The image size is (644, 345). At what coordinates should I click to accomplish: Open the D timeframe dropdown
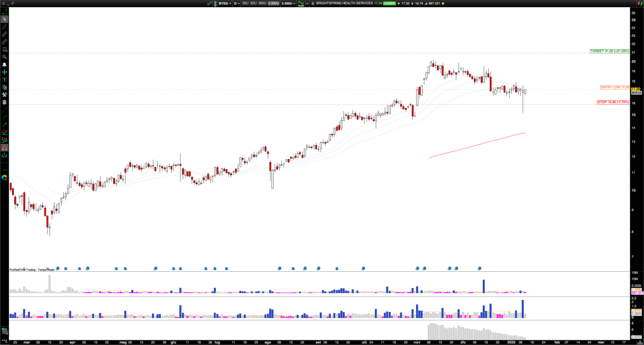(x=238, y=4)
